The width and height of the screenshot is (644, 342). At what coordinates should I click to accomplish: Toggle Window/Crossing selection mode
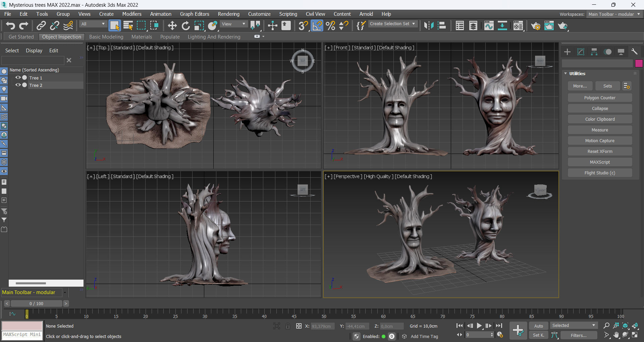pyautogui.click(x=154, y=25)
